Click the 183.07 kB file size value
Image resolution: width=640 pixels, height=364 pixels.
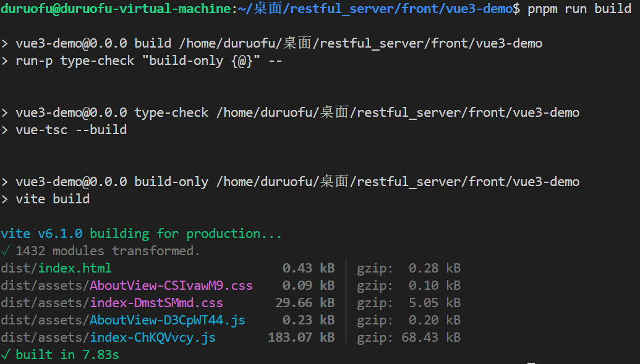[x=301, y=337]
